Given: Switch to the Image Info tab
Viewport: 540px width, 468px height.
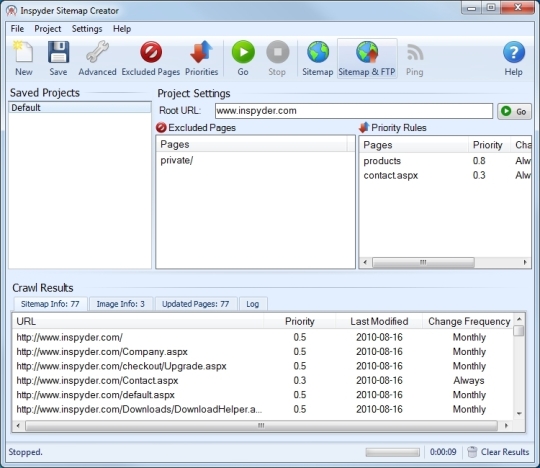Looking at the screenshot, I should pyautogui.click(x=121, y=304).
